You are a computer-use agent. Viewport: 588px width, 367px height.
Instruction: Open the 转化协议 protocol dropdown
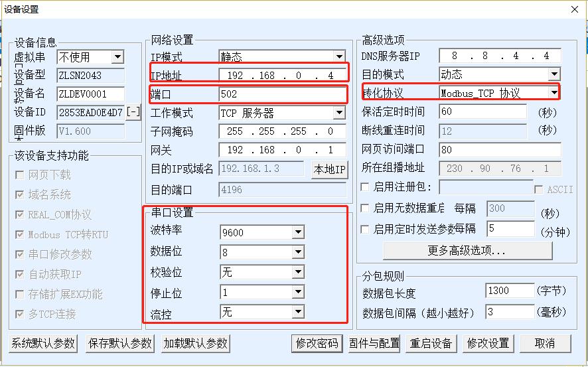(x=553, y=93)
